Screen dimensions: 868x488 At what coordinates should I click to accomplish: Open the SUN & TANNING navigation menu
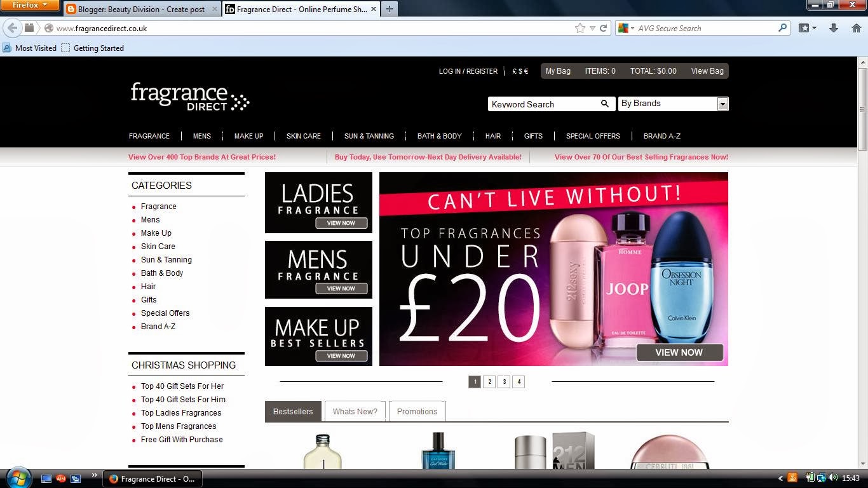coord(369,136)
